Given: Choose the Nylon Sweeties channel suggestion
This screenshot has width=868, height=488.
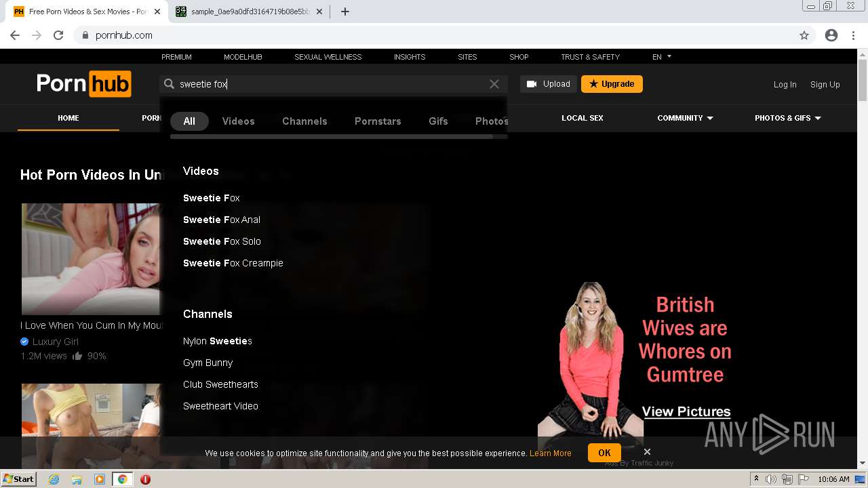Looking at the screenshot, I should click(217, 341).
